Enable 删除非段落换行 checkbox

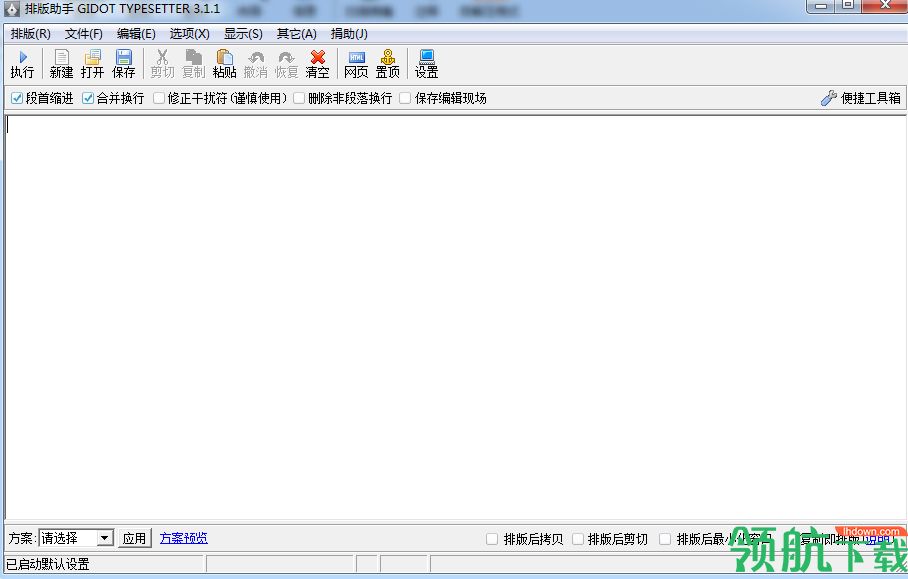tap(299, 98)
